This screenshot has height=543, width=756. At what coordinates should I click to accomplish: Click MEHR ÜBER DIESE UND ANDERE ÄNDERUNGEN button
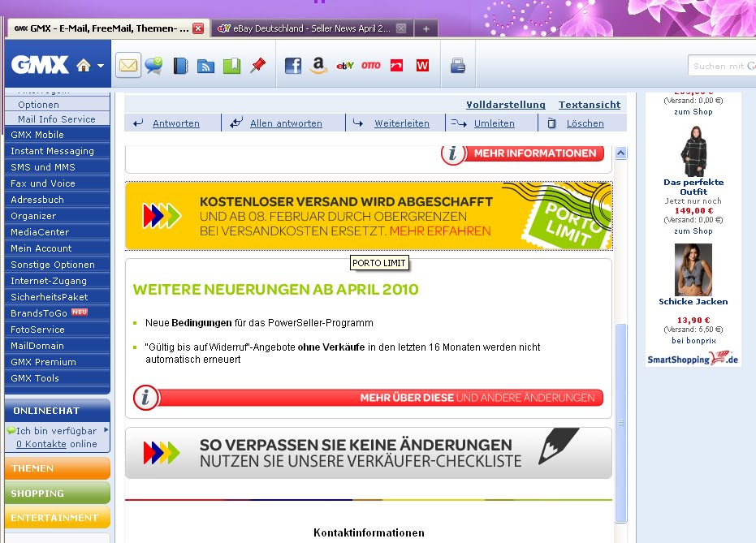[368, 398]
